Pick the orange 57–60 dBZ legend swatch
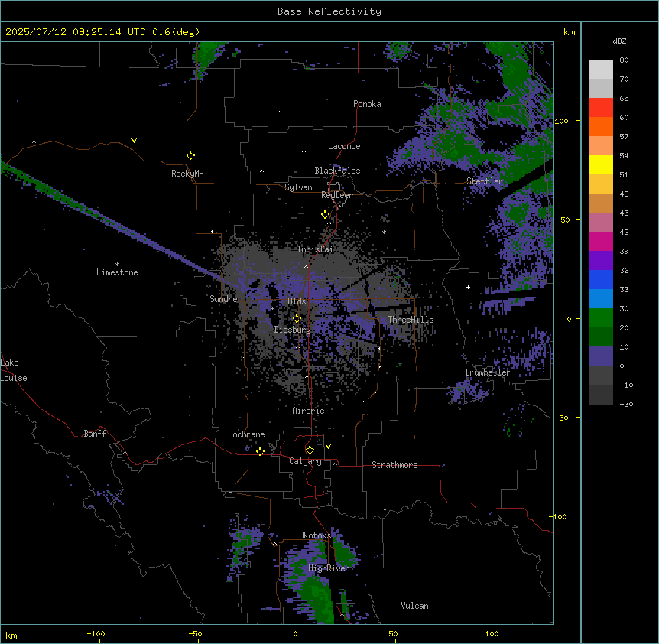This screenshot has height=644, width=659. point(601,126)
